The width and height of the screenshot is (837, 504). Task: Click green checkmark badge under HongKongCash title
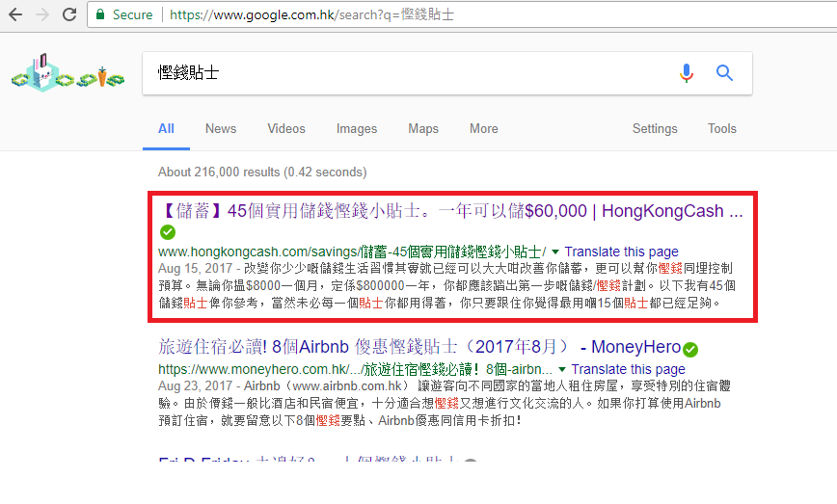(168, 232)
